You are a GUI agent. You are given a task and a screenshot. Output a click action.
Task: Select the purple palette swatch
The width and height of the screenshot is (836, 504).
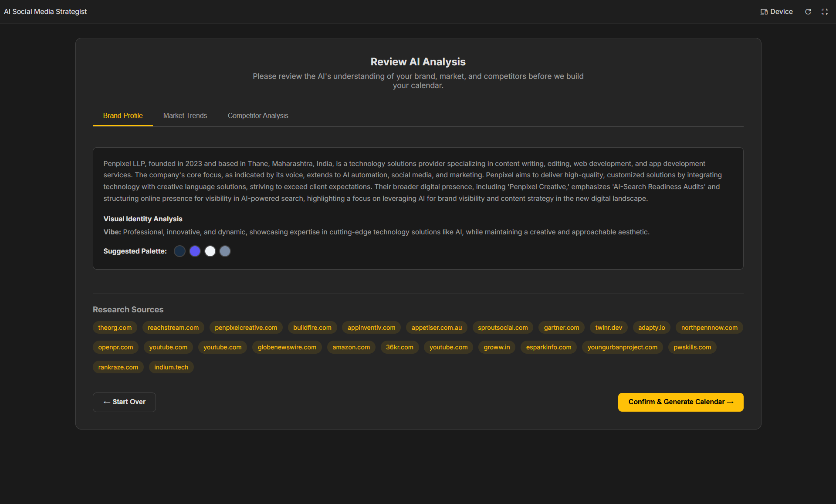(195, 251)
